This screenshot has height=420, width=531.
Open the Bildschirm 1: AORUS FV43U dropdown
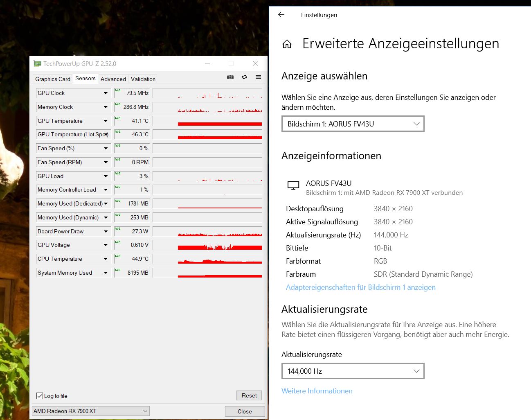coord(353,124)
